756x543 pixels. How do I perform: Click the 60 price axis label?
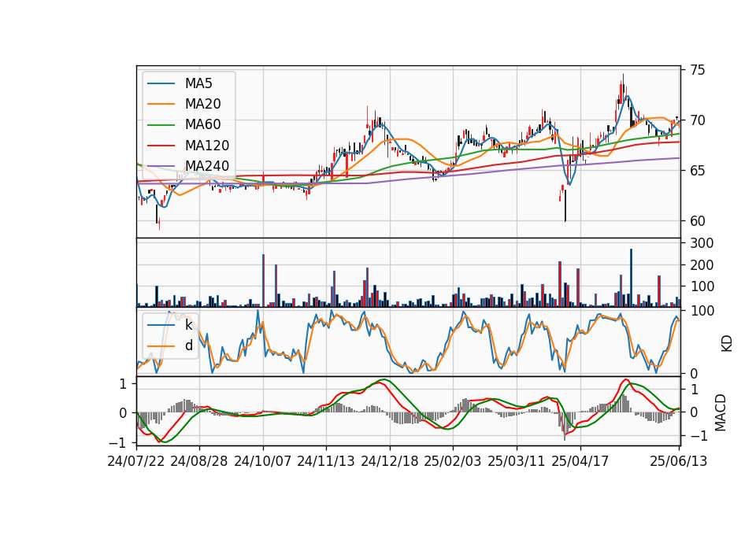click(697, 221)
